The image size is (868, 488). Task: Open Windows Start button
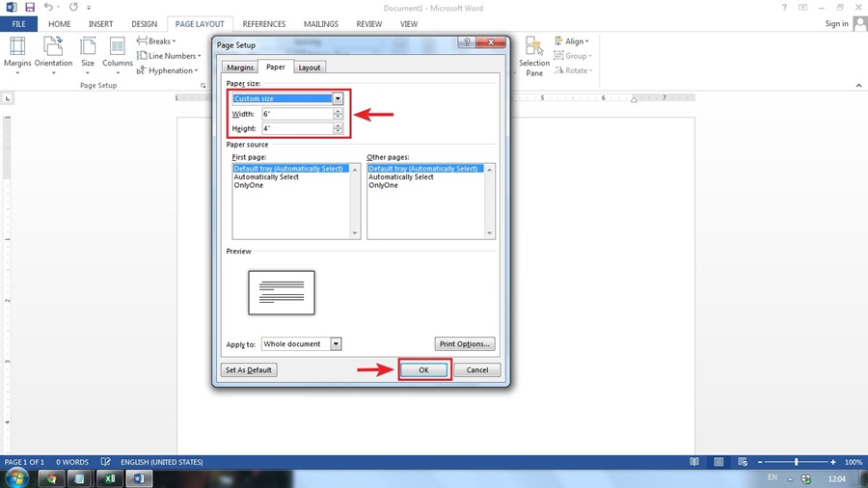16,478
